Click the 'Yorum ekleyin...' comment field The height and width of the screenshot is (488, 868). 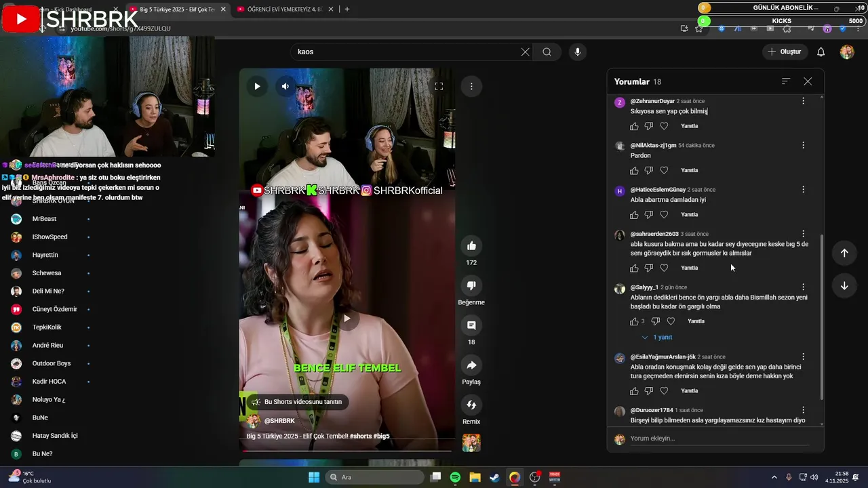[x=719, y=439]
